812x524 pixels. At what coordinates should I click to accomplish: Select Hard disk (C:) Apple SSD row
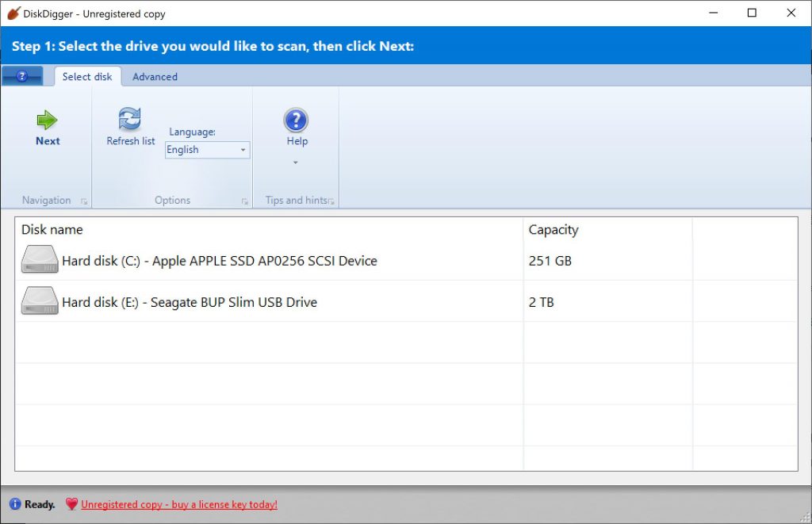coord(407,260)
